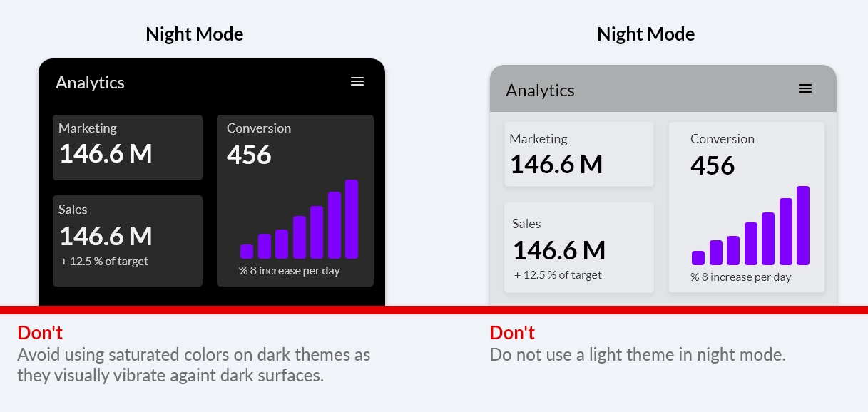Select the Marketing card in light theme
The width and height of the screenshot is (868, 412).
point(579,154)
